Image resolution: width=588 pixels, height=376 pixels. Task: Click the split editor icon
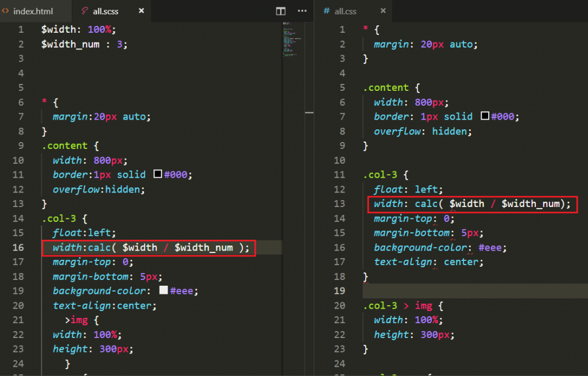pos(280,11)
